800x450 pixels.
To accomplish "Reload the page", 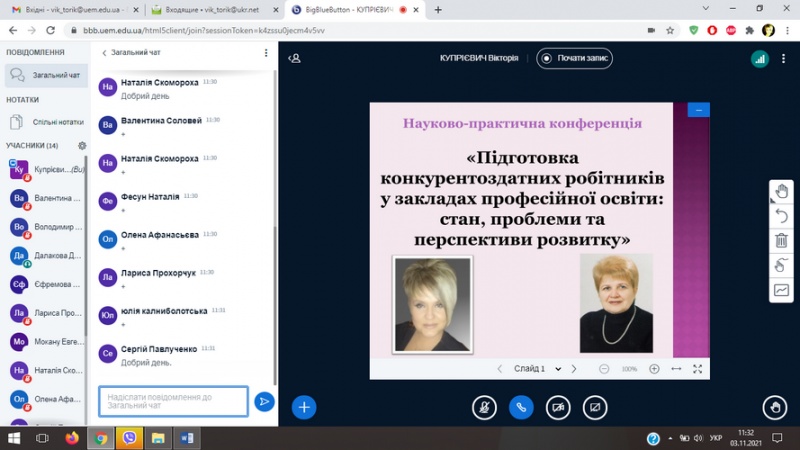I will coord(50,31).
